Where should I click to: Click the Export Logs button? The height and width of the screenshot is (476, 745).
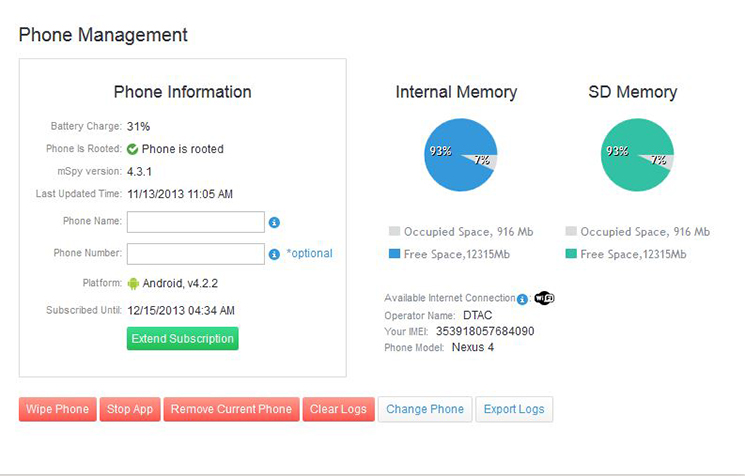pos(514,409)
